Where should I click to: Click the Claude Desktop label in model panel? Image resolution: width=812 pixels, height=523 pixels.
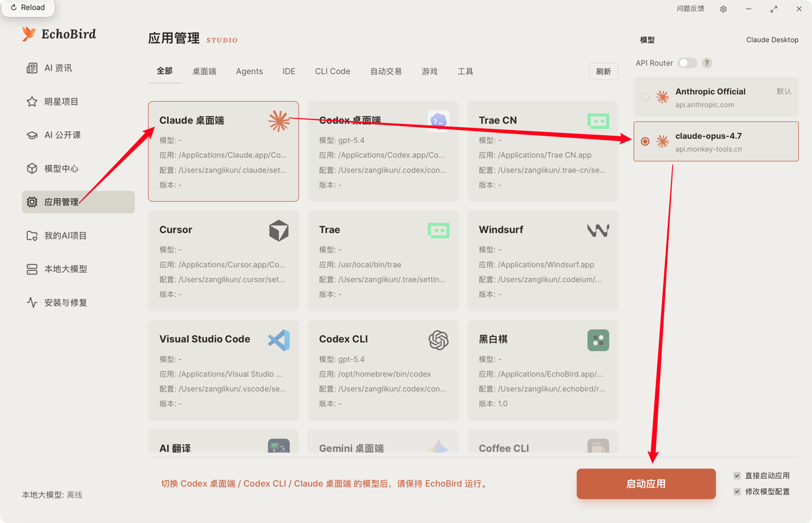[772, 40]
